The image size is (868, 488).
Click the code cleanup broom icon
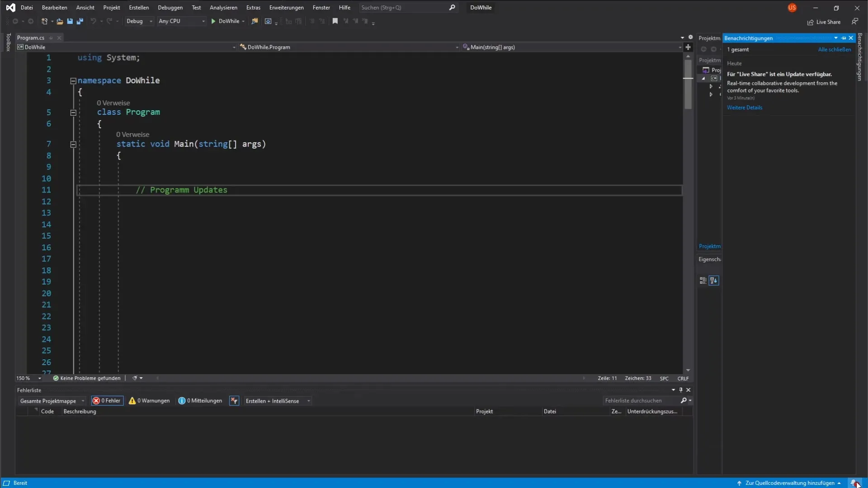135,378
